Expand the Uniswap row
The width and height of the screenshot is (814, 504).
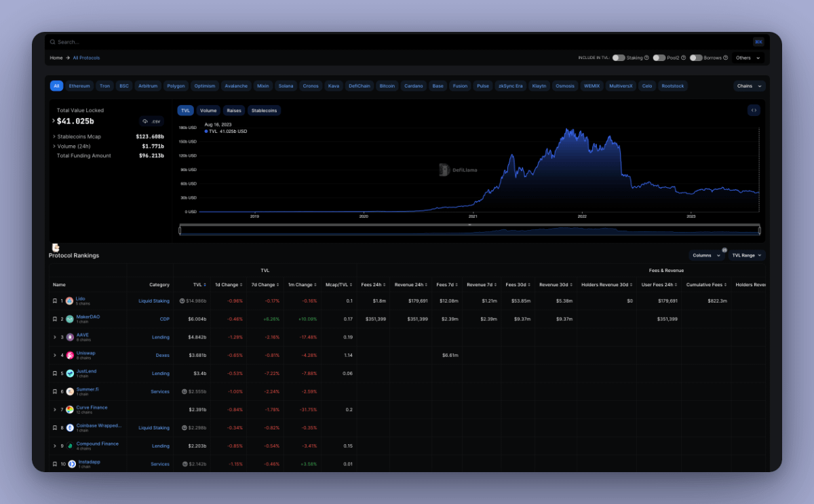pos(55,355)
